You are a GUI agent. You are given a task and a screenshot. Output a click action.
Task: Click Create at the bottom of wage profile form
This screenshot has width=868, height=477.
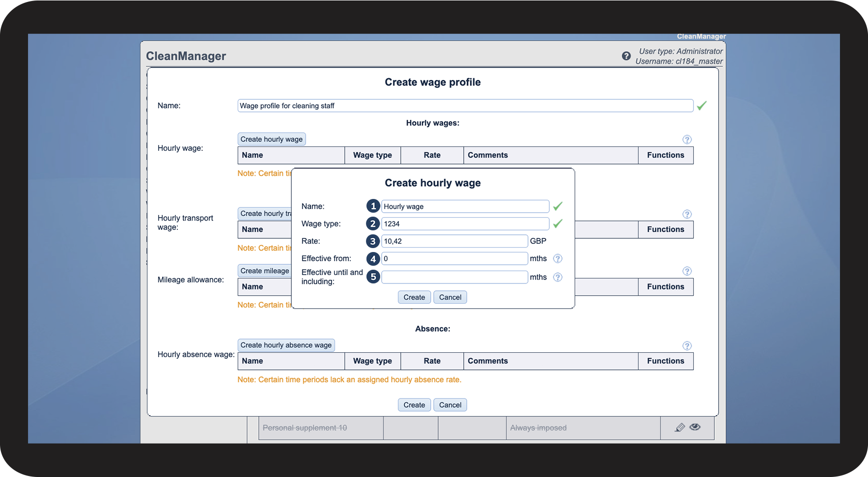click(x=414, y=405)
